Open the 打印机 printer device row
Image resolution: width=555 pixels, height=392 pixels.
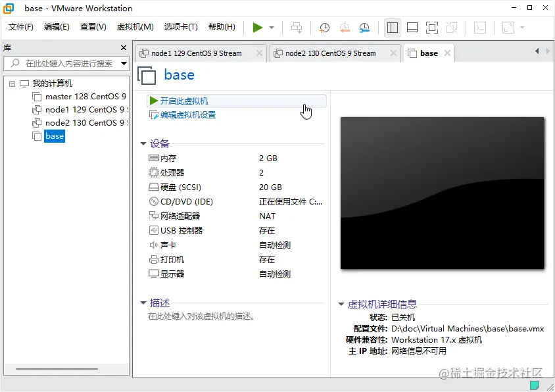236,260
